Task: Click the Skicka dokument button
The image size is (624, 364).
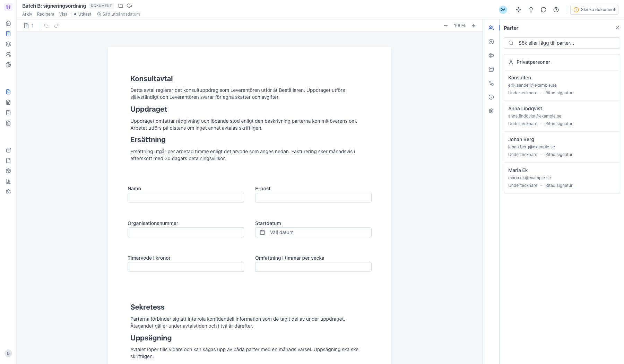Action: click(595, 10)
